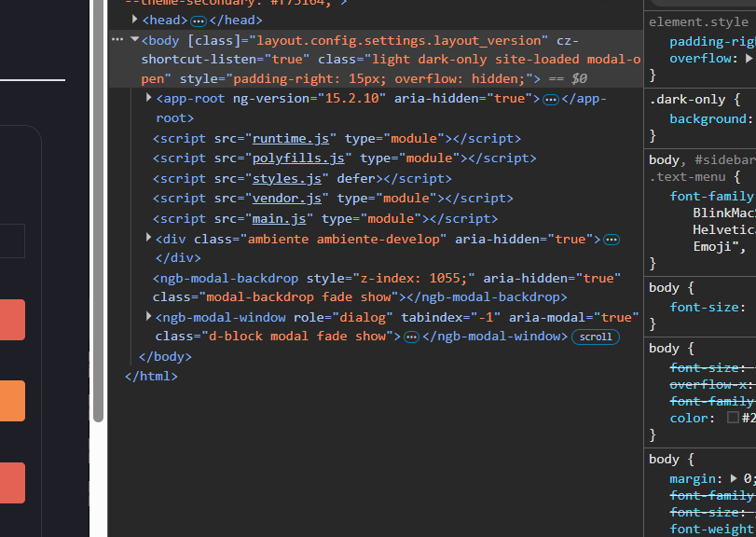Open the three-dot actions menu beside body
Screen dimensions: 756x537
click(x=117, y=40)
